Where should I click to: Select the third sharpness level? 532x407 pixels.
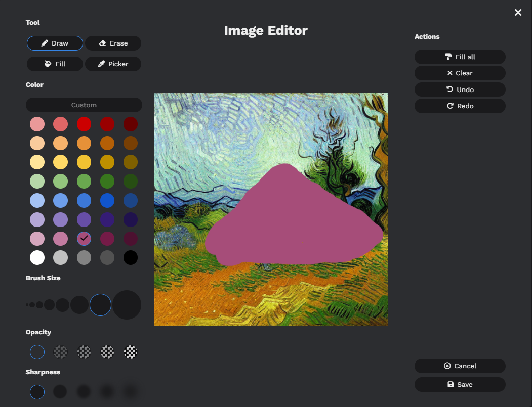tap(84, 392)
